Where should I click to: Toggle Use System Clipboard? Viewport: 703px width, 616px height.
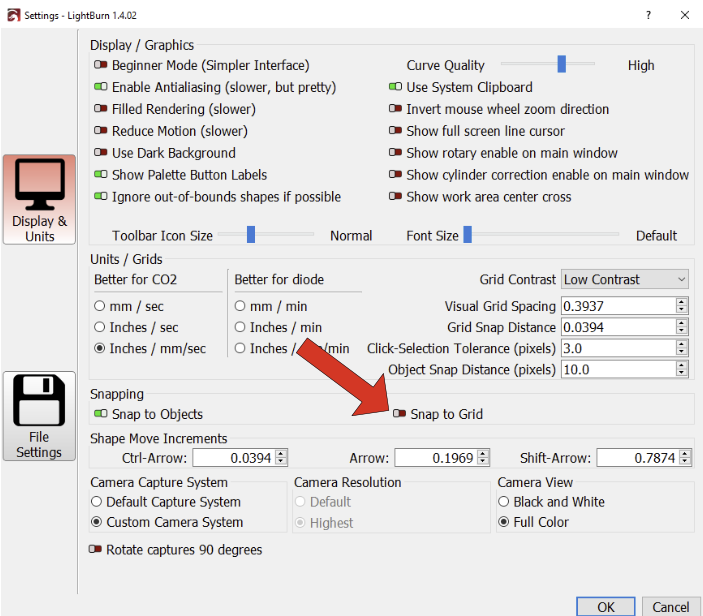click(x=395, y=87)
